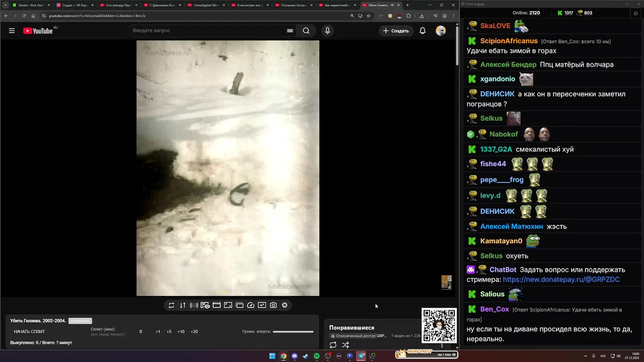
Task: Go back with the browser back arrow
Action: coord(6,16)
